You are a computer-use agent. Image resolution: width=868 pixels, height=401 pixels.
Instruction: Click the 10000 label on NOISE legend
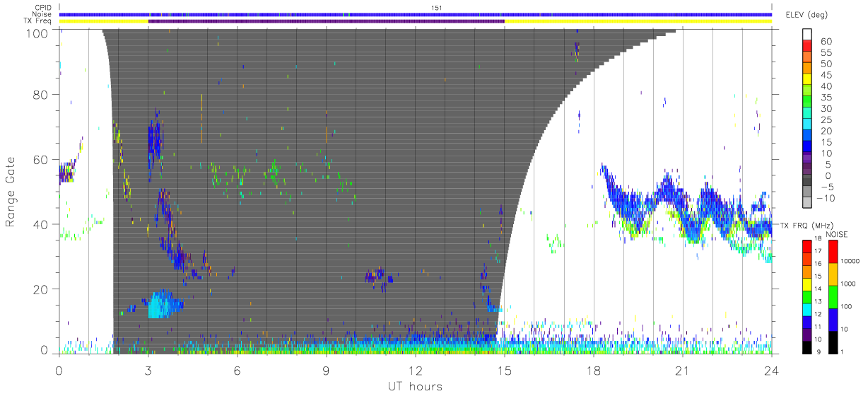pyautogui.click(x=851, y=261)
